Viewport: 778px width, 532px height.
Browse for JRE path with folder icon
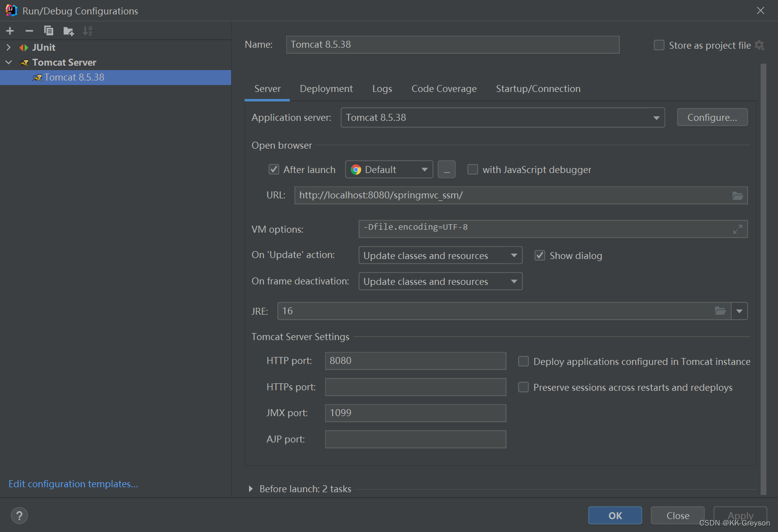click(720, 311)
